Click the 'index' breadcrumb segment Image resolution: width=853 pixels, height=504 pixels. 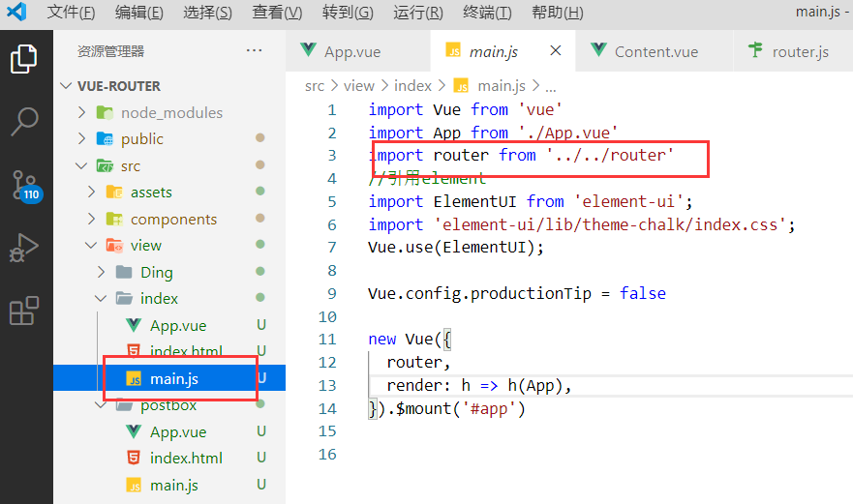412,86
